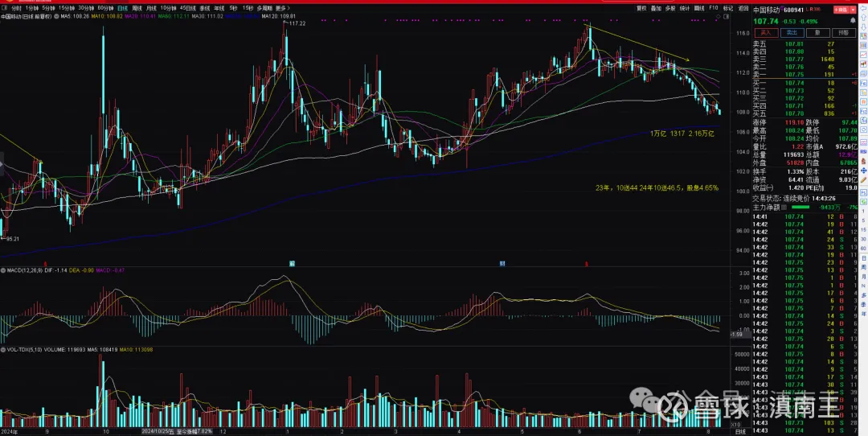Select the 5分钟 period tab
Screen dimensions: 868x436
(49, 8)
